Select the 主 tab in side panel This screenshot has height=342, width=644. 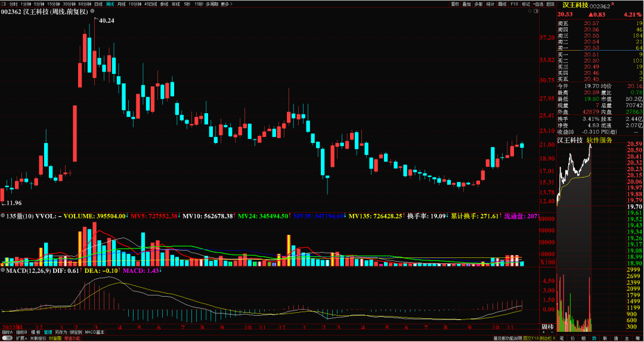click(627, 338)
